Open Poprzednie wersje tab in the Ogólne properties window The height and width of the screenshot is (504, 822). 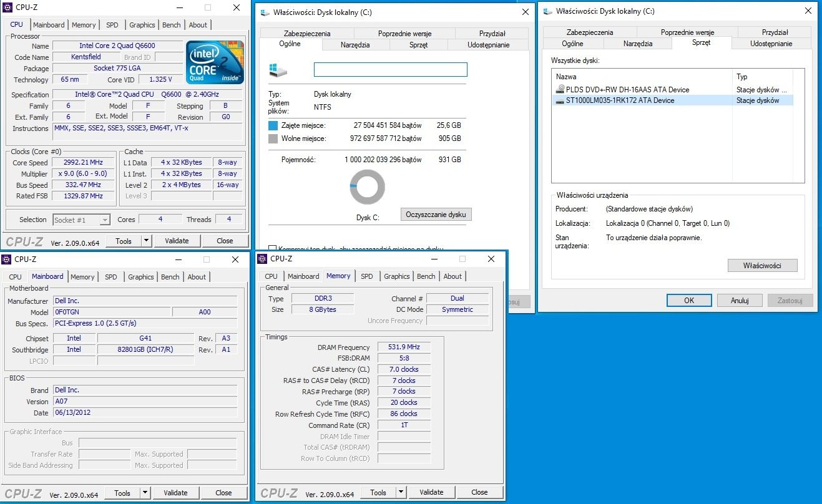click(404, 34)
